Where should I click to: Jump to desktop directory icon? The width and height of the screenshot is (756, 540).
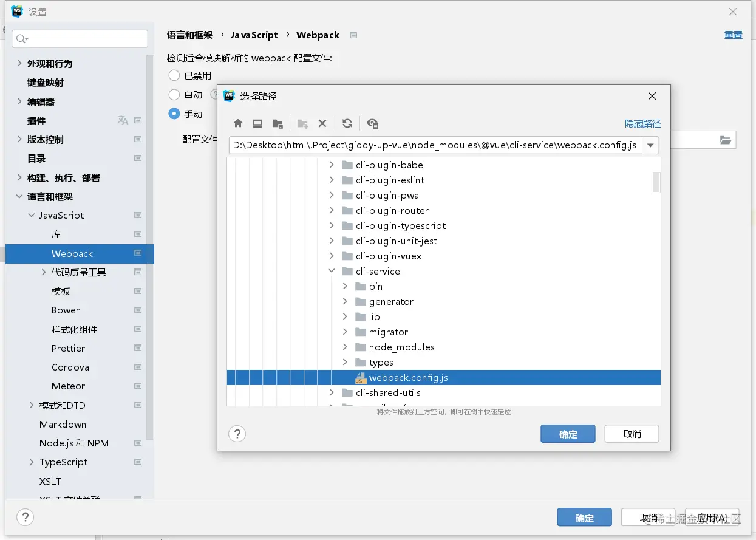coord(257,123)
